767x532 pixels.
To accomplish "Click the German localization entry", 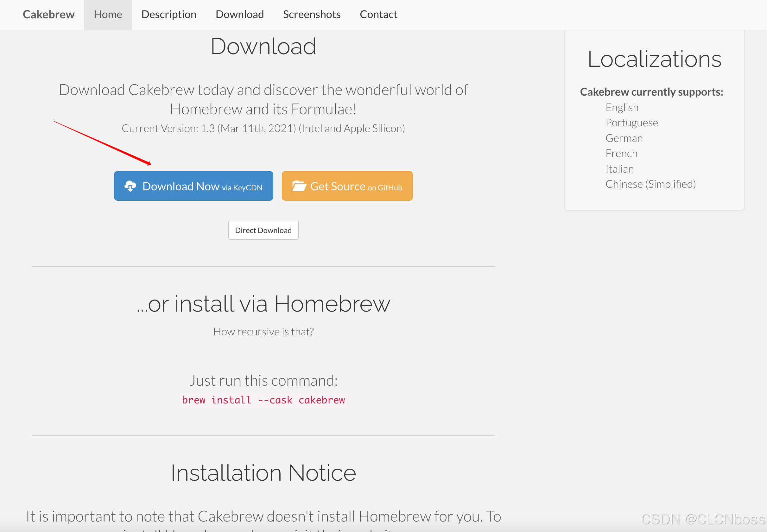I will pyautogui.click(x=624, y=138).
